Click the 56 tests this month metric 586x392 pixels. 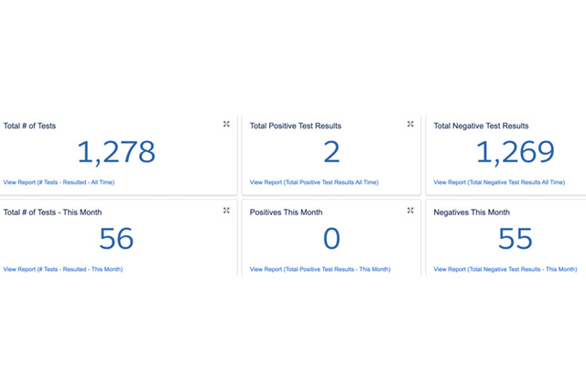pyautogui.click(x=115, y=239)
